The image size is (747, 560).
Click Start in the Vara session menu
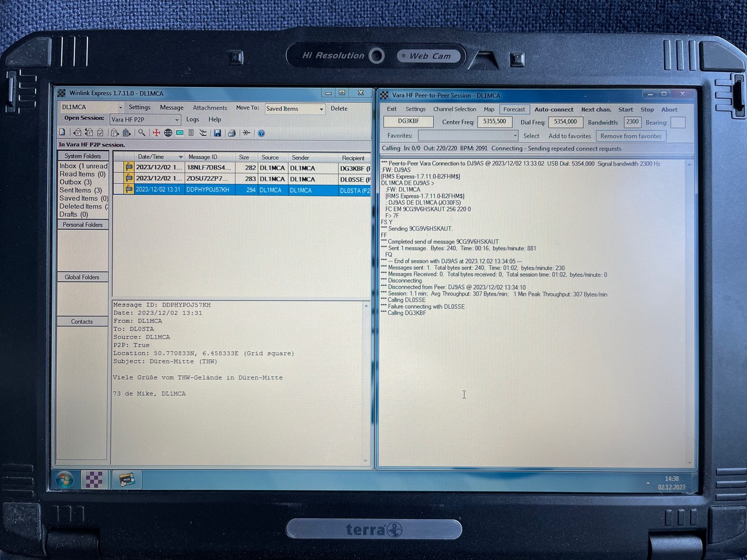click(x=626, y=110)
